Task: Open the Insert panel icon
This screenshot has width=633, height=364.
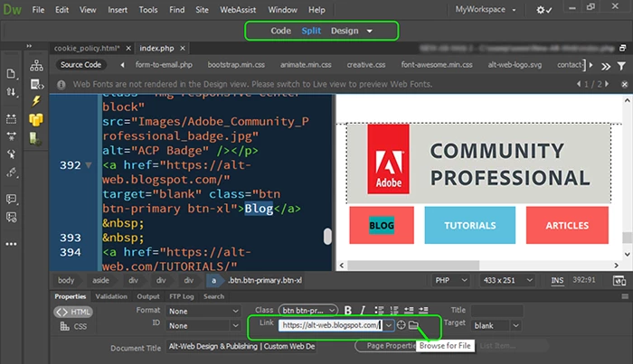Action: point(37,84)
